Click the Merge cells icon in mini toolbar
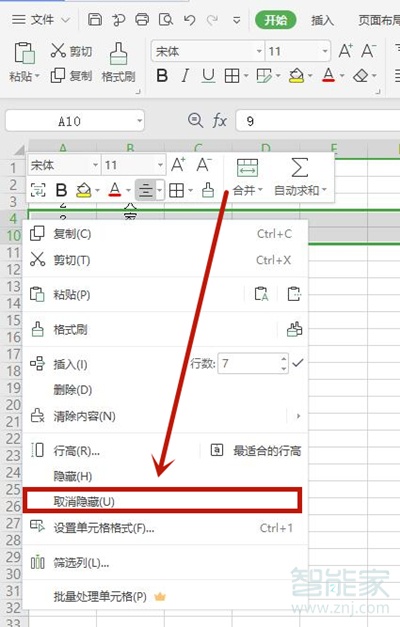 click(x=248, y=168)
